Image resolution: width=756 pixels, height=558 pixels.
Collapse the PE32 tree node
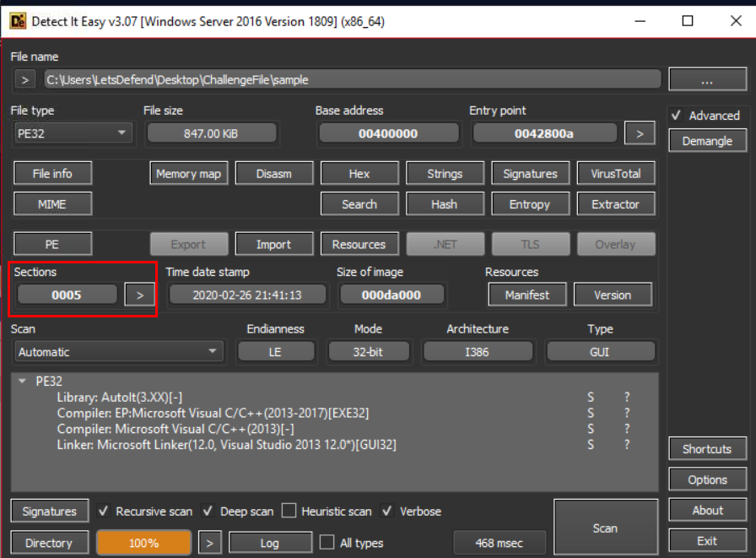coord(23,381)
